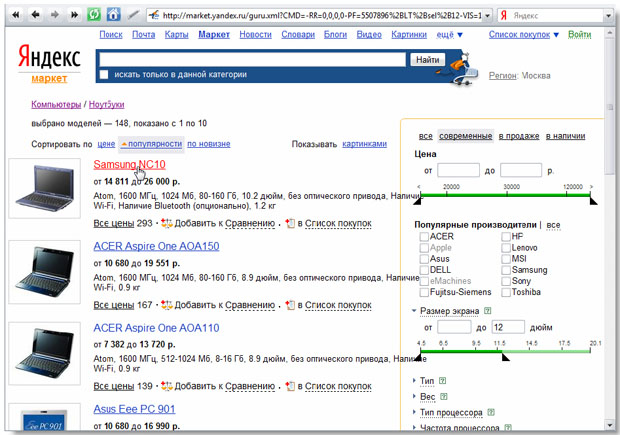This screenshot has height=435, width=620.
Task: Click help icon next to Тип
Action: coord(443,380)
